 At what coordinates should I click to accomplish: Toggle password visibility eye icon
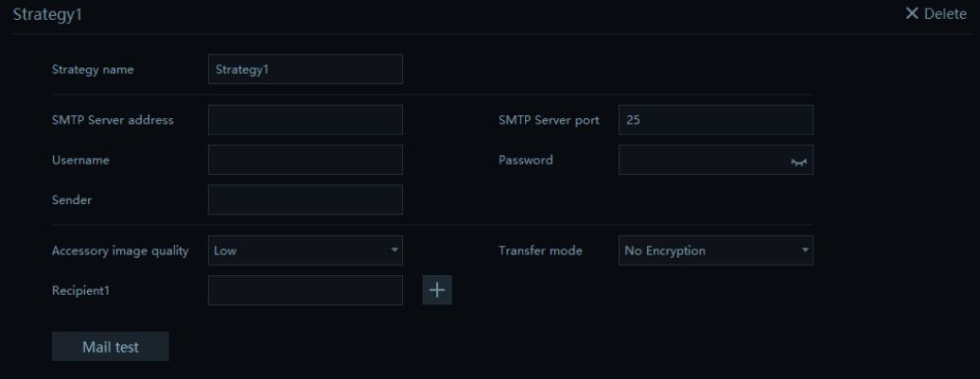pyautogui.click(x=798, y=162)
